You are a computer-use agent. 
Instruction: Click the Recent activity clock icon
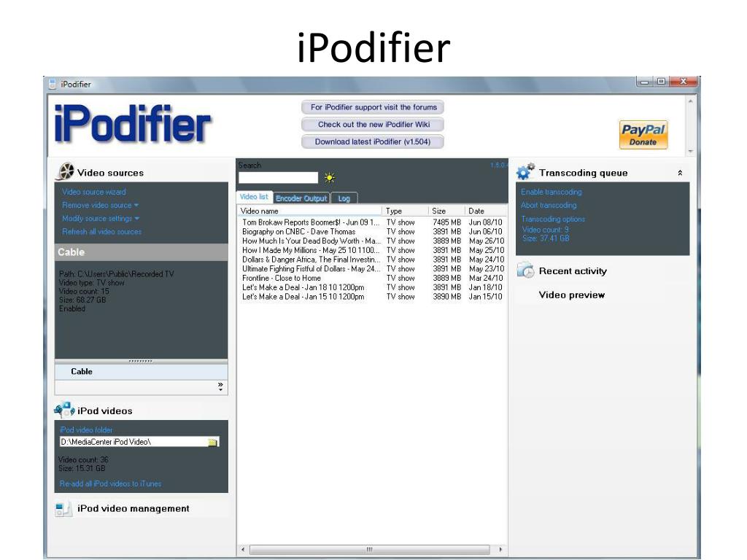pyautogui.click(x=526, y=270)
